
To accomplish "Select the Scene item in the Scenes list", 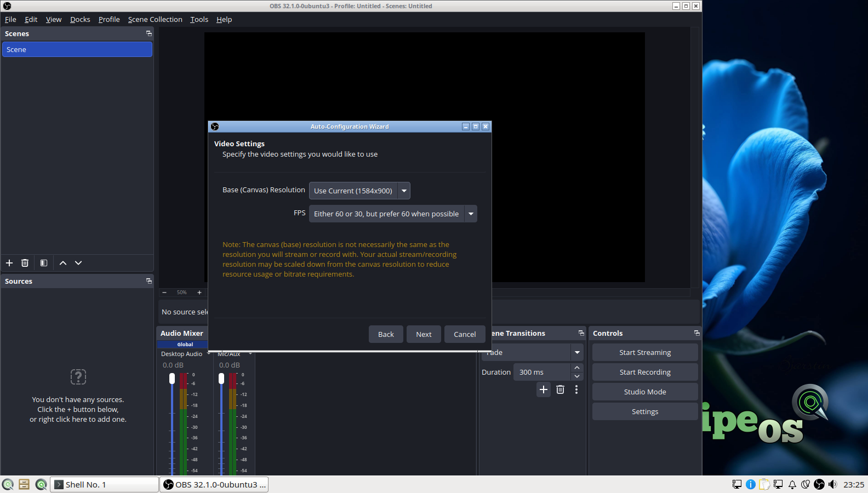I will [77, 49].
